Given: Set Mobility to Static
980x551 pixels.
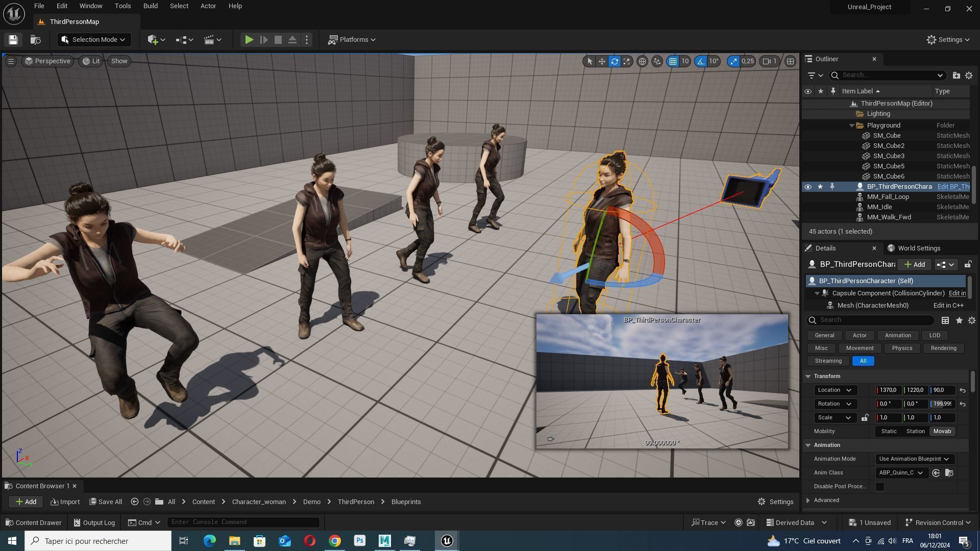Looking at the screenshot, I should coord(889,432).
